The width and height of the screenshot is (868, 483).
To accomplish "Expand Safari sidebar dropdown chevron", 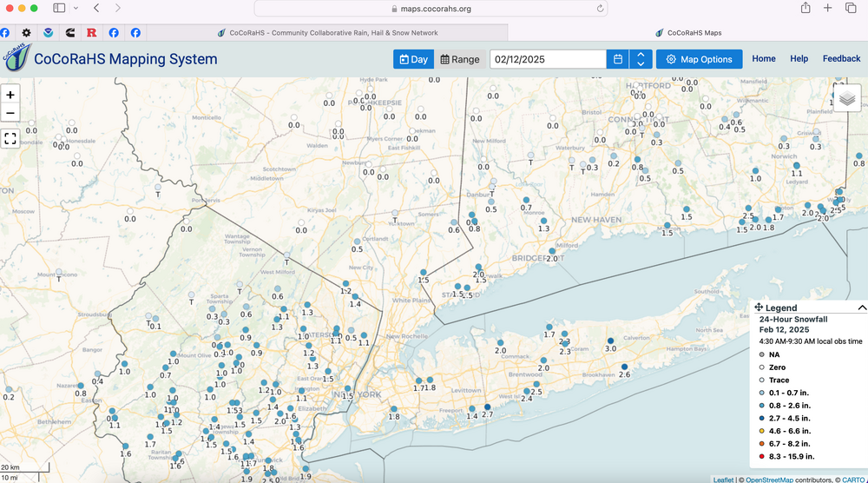I will click(76, 8).
